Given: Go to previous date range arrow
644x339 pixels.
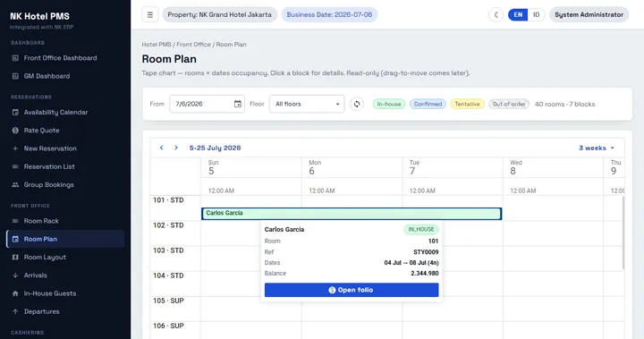Looking at the screenshot, I should (x=161, y=148).
